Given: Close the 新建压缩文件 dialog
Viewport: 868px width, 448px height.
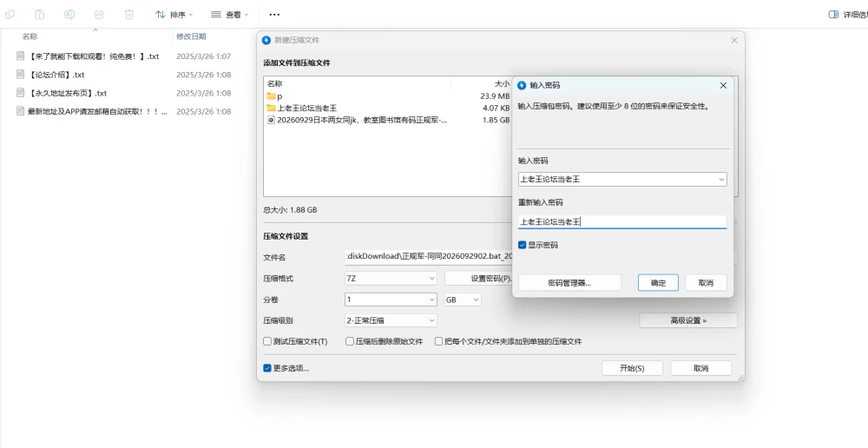Looking at the screenshot, I should click(x=734, y=40).
